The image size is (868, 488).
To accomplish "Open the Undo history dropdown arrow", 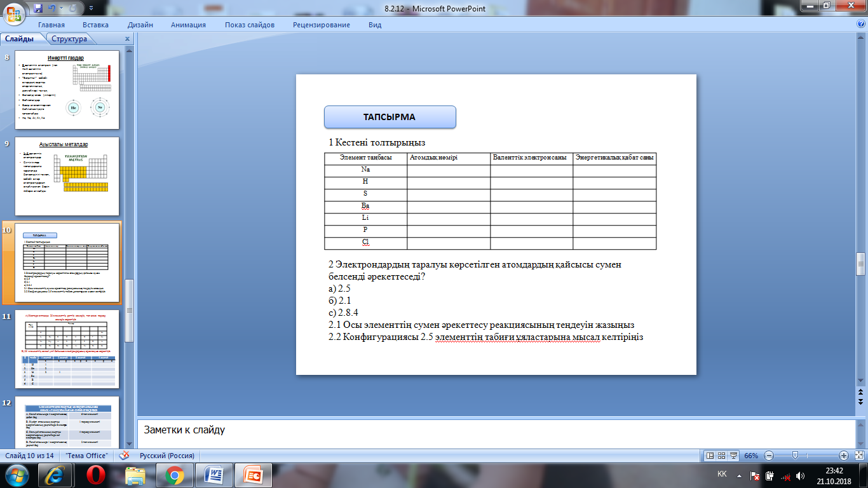I will click(61, 9).
